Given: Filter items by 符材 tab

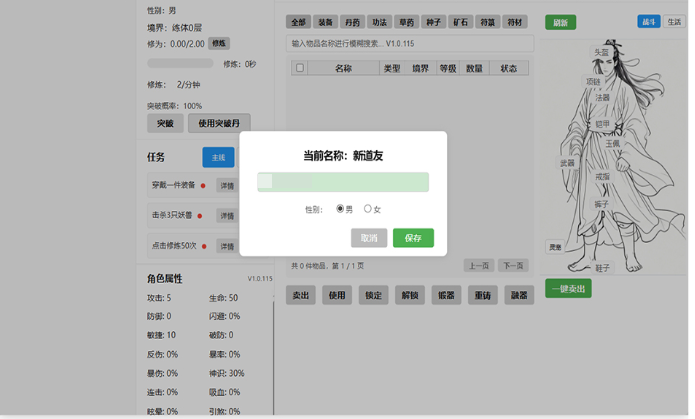Looking at the screenshot, I should (x=515, y=22).
